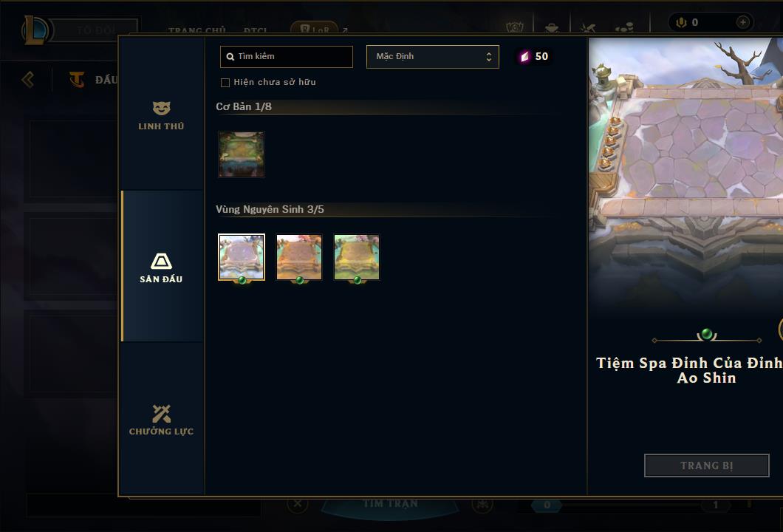Screen dimensions: 783x532
Task: Click the magnifying glass search icon
Action: [x=230, y=56]
